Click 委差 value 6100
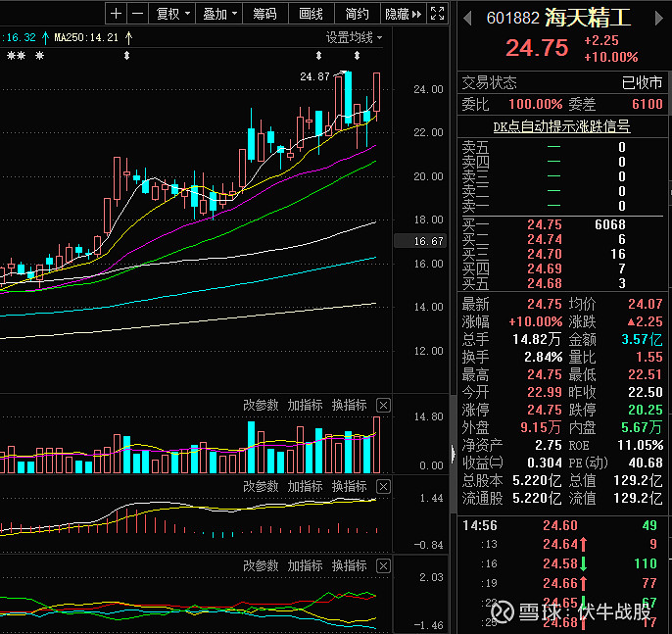This screenshot has width=672, height=634. click(648, 104)
